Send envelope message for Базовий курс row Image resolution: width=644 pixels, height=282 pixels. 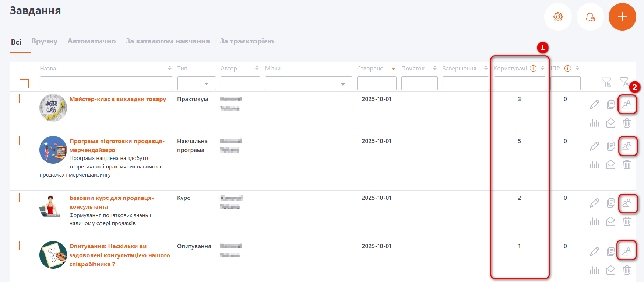(x=610, y=221)
